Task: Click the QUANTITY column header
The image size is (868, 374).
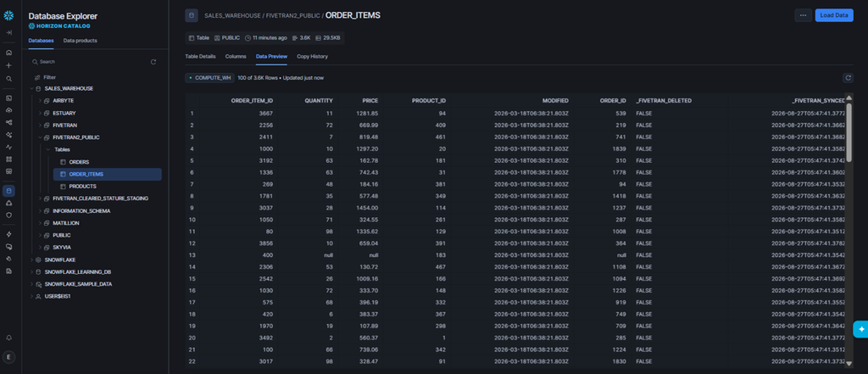Action: (x=319, y=101)
